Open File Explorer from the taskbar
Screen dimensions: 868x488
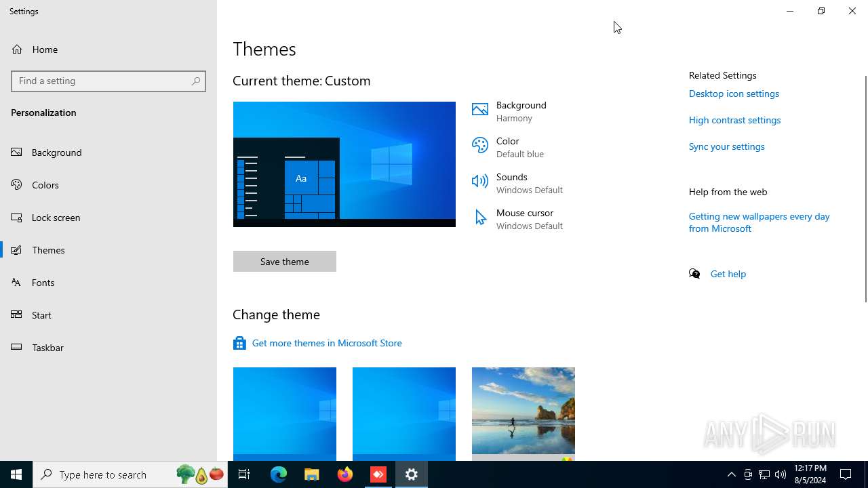(312, 474)
